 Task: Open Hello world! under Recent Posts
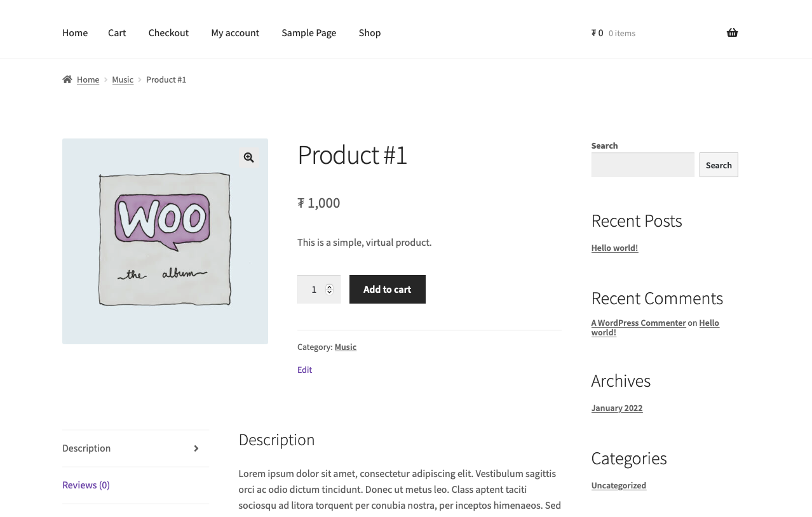(x=614, y=248)
